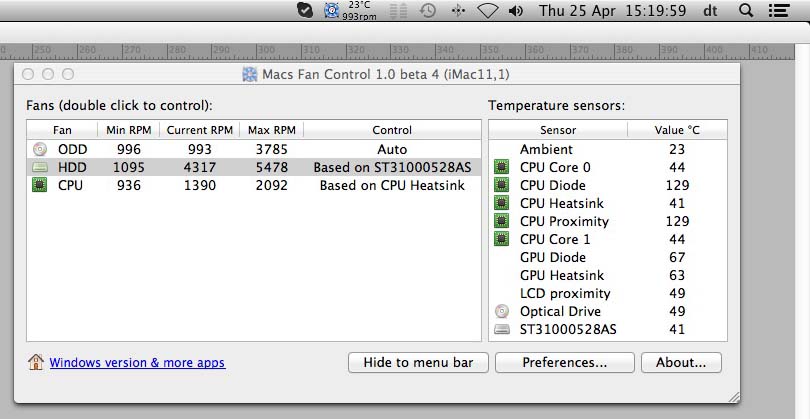810x419 pixels.
Task: Open the Wi-Fi menu bar icon
Action: (487, 11)
